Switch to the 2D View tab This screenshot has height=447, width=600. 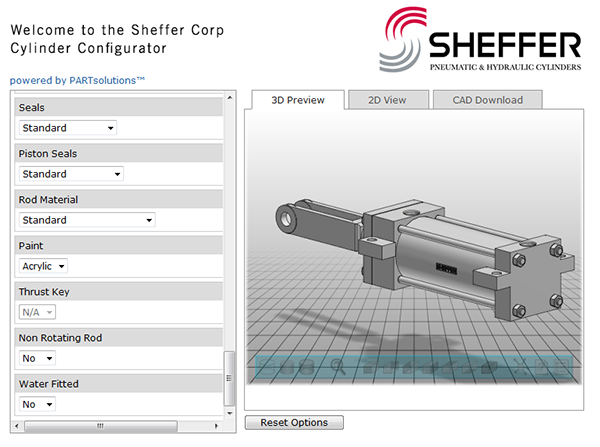click(x=387, y=100)
